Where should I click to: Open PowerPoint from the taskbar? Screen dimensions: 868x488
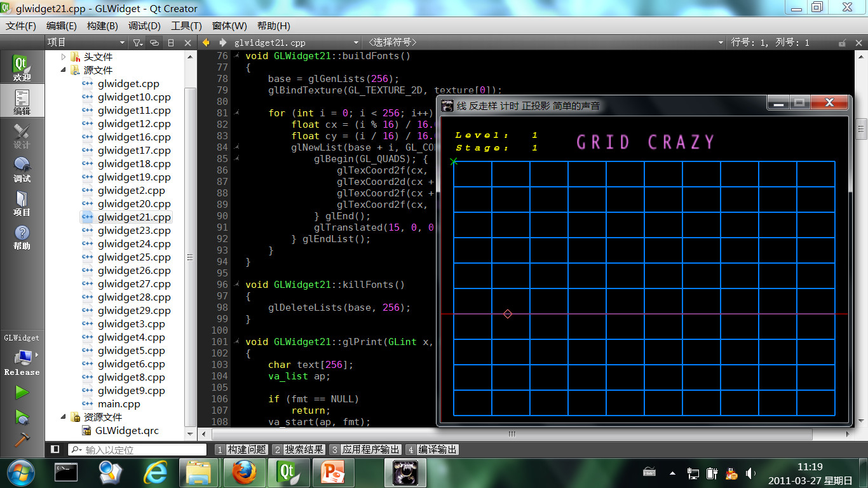332,473
